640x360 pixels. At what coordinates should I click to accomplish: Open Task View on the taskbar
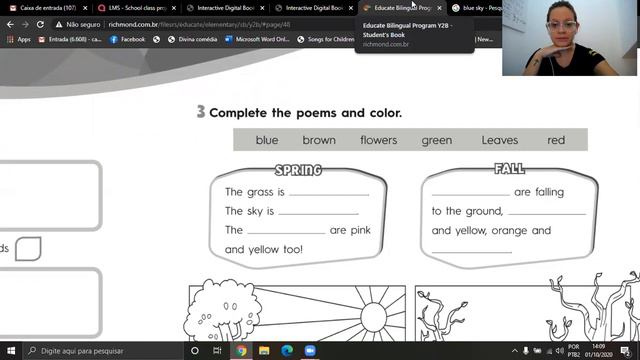(x=217, y=351)
